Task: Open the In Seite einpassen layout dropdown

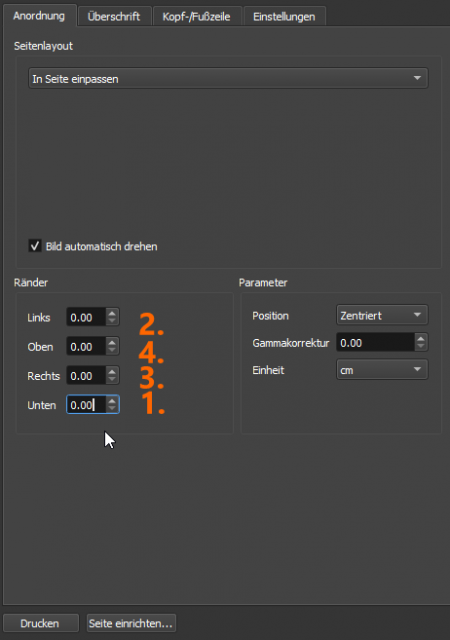Action: pos(228,78)
